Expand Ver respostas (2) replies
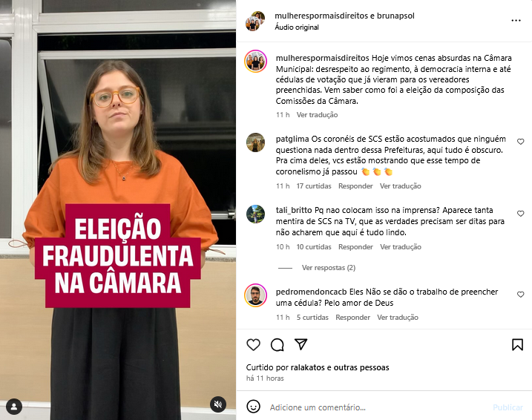This screenshot has height=420, width=532. pos(329,268)
